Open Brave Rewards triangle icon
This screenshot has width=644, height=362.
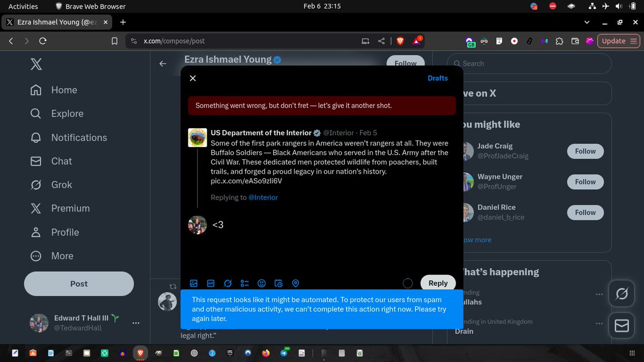[x=417, y=41]
